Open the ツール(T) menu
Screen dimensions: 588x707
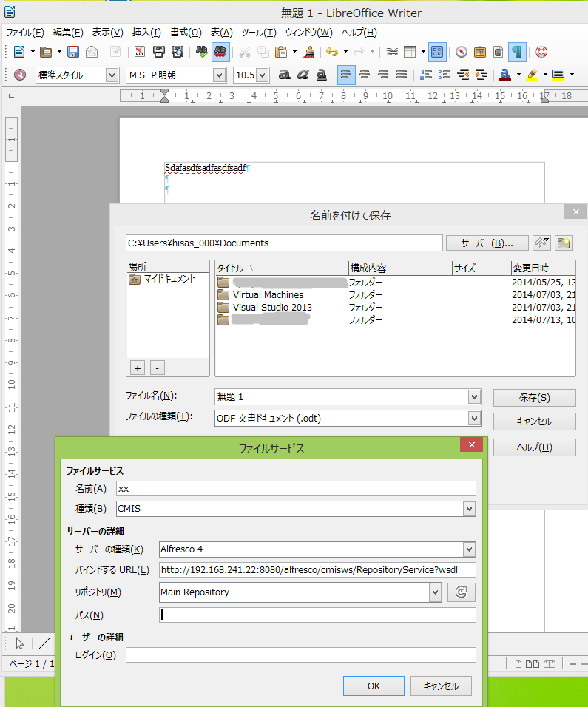point(259,33)
